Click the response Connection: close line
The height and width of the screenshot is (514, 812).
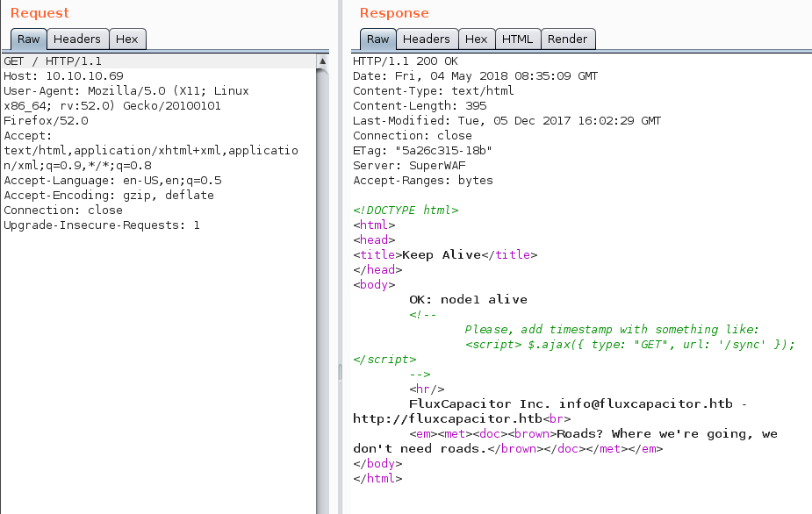(413, 136)
